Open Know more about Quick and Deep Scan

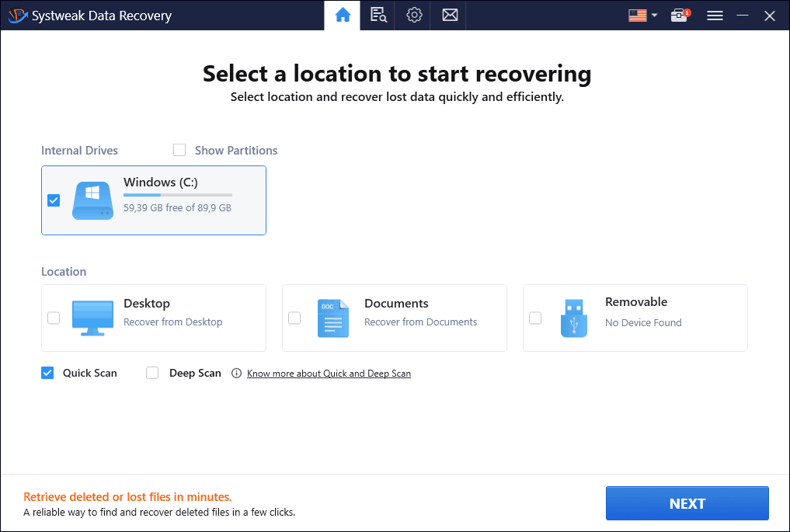(x=329, y=374)
